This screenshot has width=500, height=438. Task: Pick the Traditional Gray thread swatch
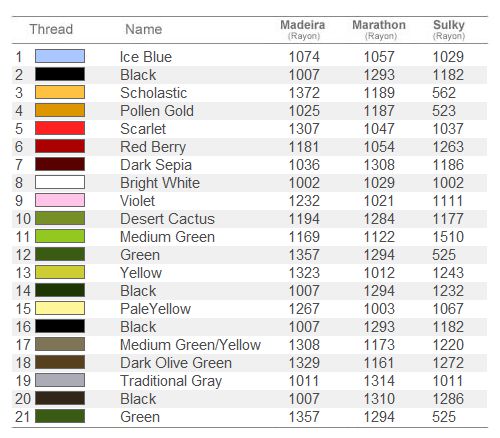tap(60, 380)
